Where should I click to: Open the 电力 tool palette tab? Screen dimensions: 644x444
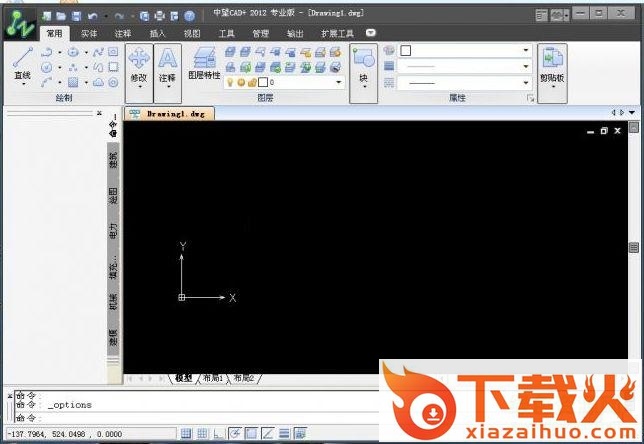click(113, 232)
